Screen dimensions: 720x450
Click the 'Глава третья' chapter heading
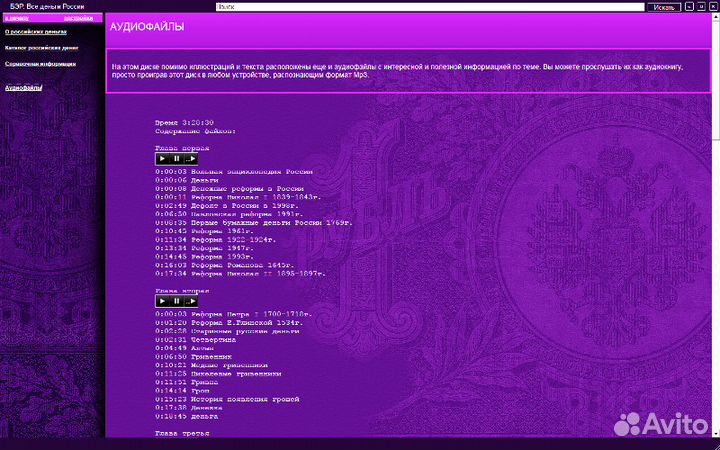click(182, 434)
